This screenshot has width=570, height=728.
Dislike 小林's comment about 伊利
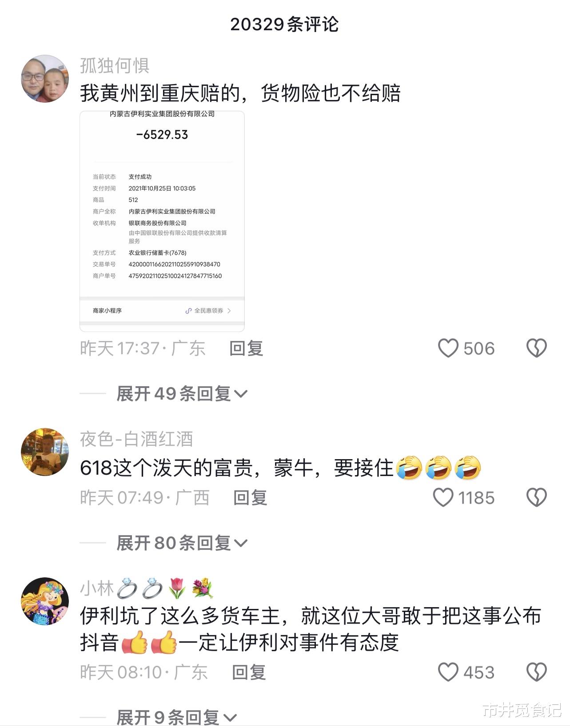[537, 672]
